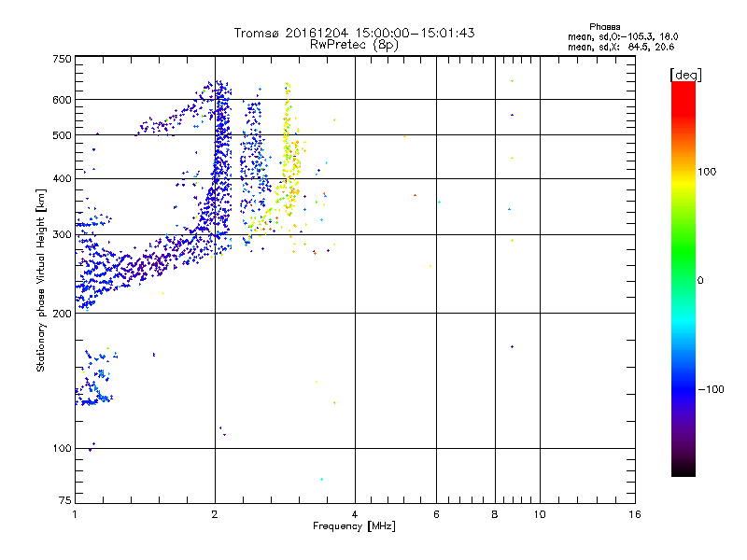Click the y-axis label "500"
The height and width of the screenshot is (560, 747).
point(62,135)
